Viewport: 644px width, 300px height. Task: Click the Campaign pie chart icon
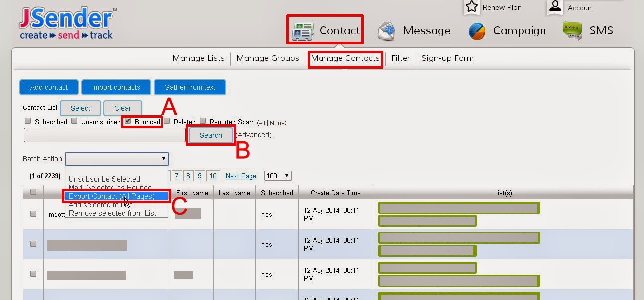[477, 31]
